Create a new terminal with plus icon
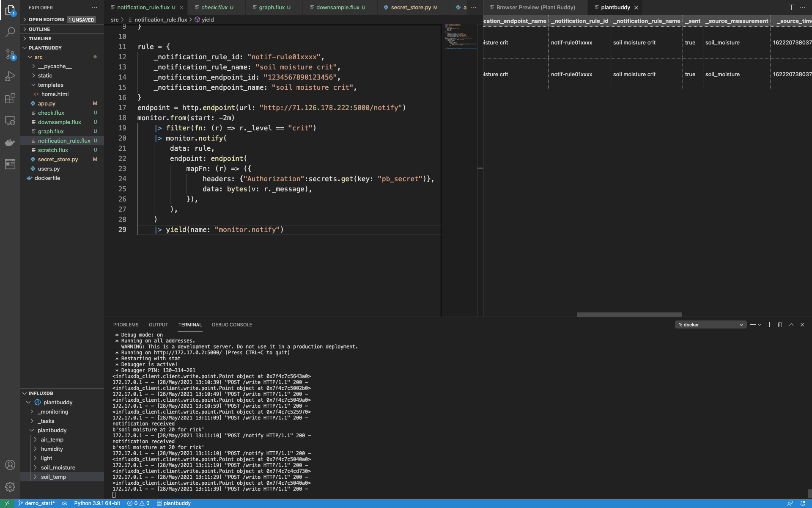Screen dimensions: 812x508 pyautogui.click(x=753, y=325)
